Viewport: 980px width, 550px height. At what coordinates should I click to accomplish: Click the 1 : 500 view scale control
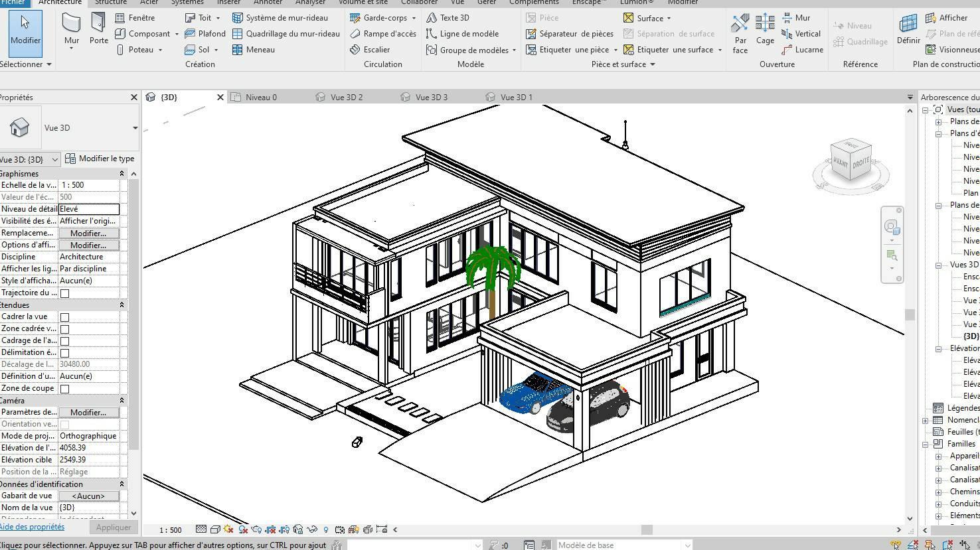tap(171, 530)
